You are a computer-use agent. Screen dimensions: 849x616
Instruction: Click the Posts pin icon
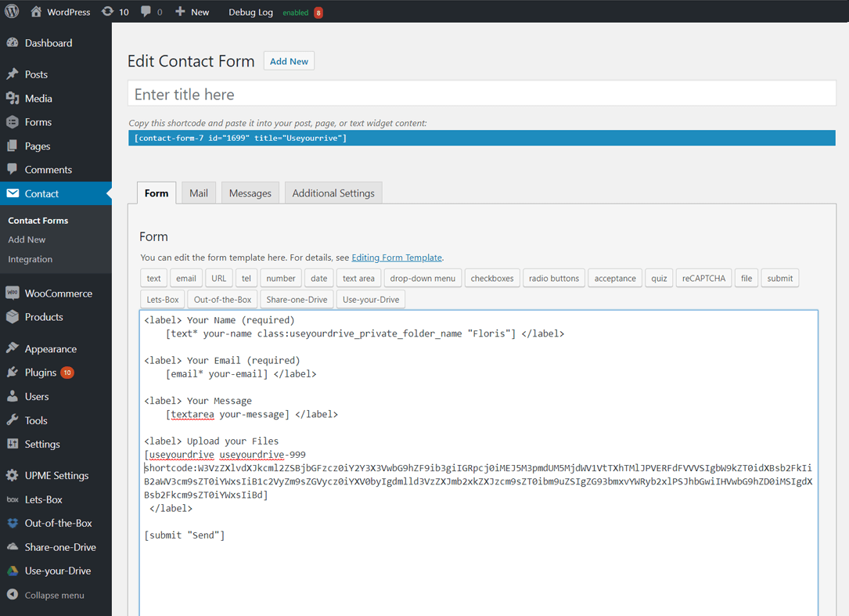tap(13, 74)
